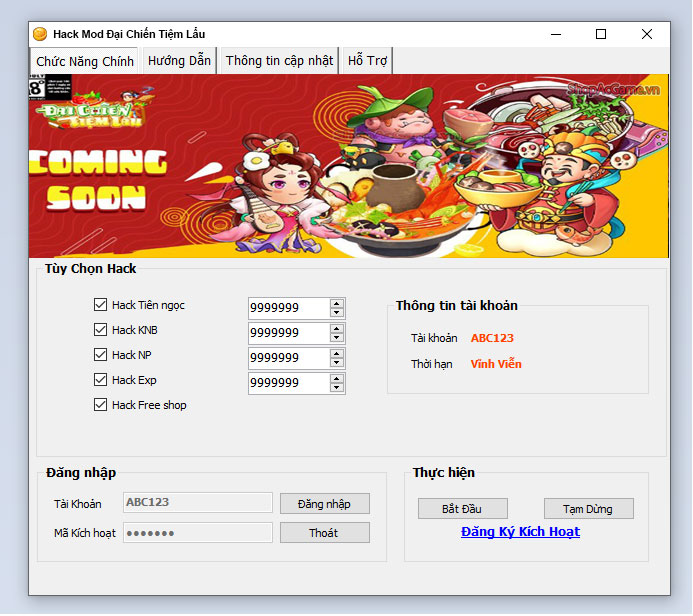Click the Tài Khoản login field
The image size is (693, 616).
(198, 502)
